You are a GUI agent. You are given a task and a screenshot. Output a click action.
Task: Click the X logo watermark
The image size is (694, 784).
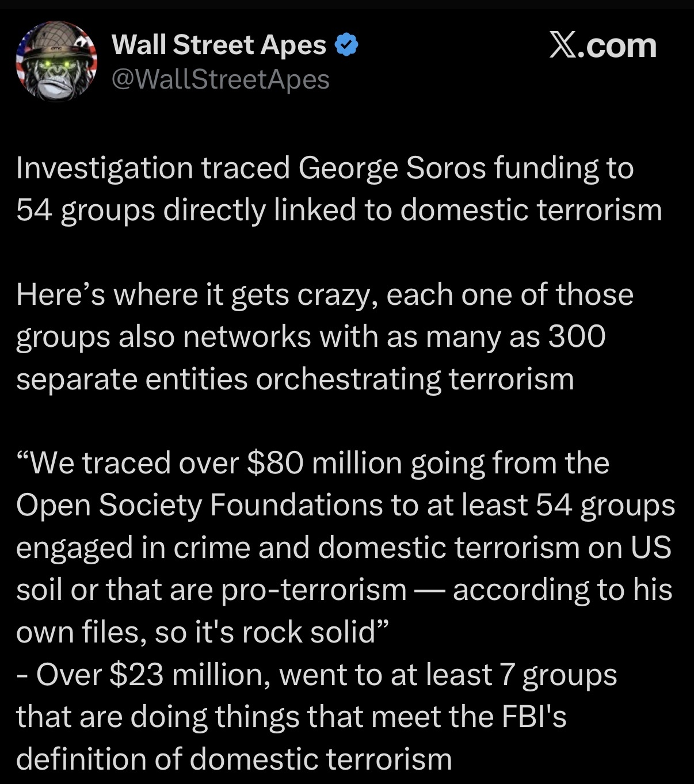[562, 46]
